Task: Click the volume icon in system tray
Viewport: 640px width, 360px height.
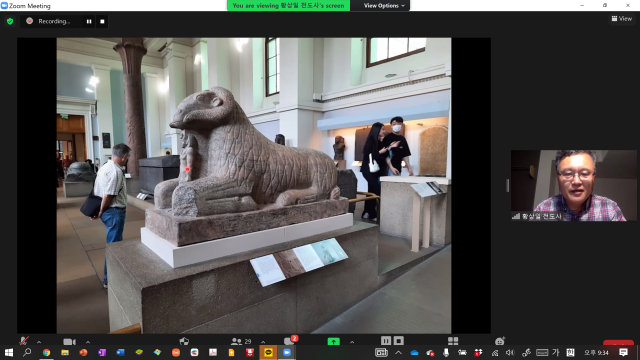Action: point(510,352)
